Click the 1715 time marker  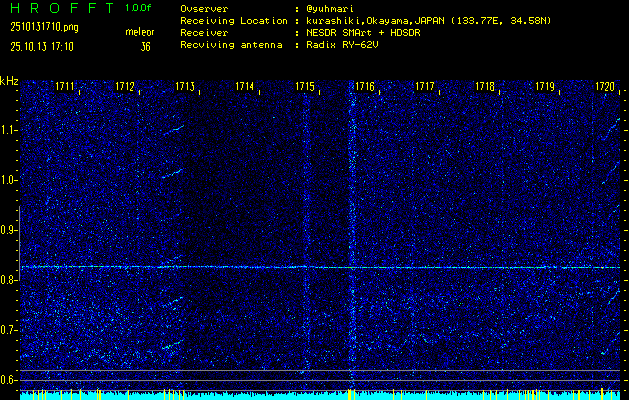pyautogui.click(x=305, y=88)
